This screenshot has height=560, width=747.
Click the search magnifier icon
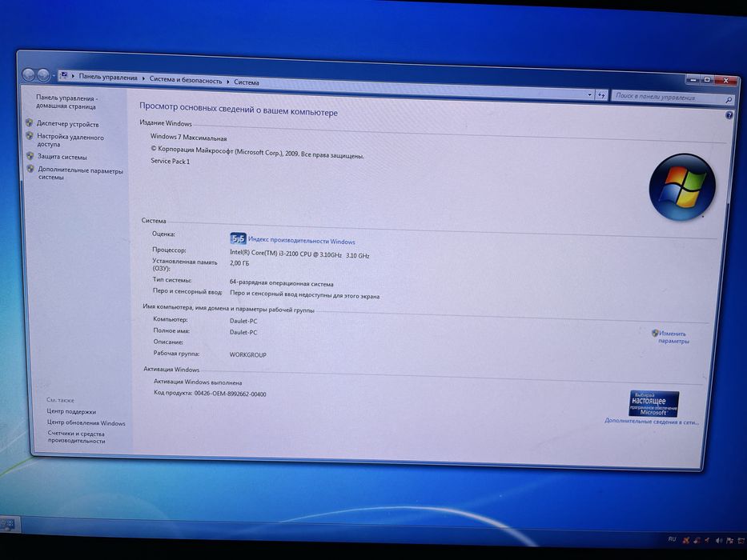[x=729, y=99]
